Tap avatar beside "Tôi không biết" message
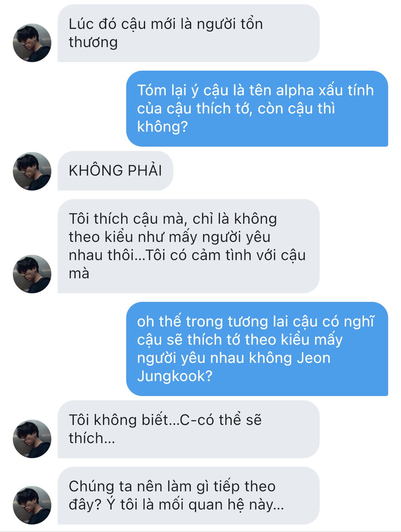The width and height of the screenshot is (401, 532). click(x=32, y=439)
